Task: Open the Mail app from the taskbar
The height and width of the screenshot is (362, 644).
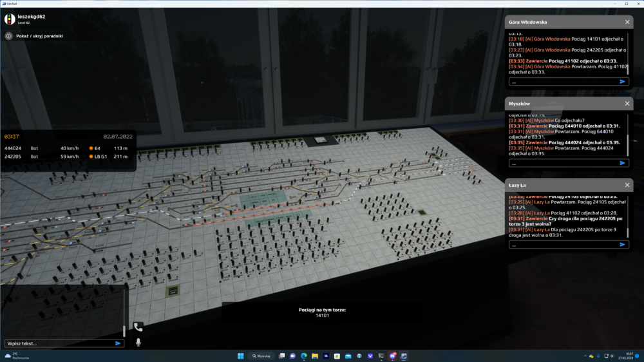Action: (348, 356)
